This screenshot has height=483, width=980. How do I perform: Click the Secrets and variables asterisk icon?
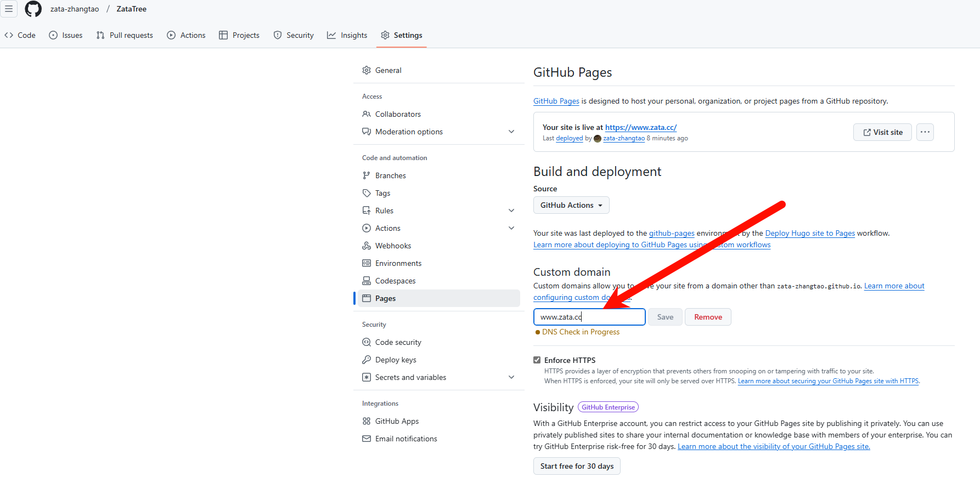(367, 377)
